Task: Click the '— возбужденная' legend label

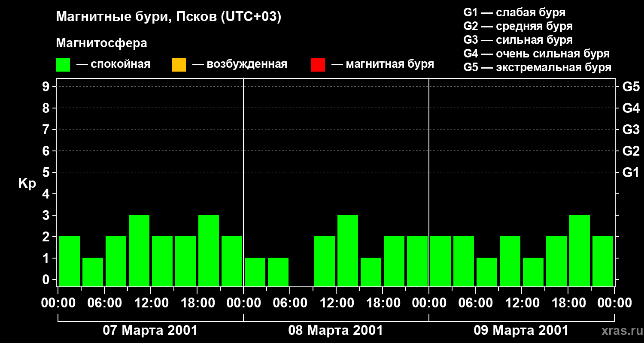Action: [240, 65]
